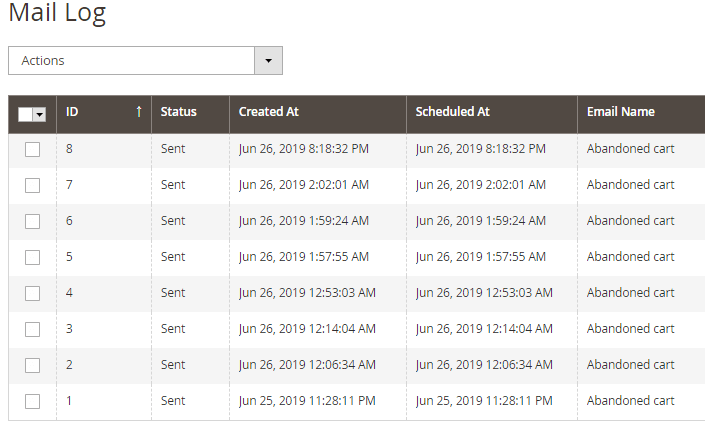
Task: Check the checkbox for row ID 8
Action: pyautogui.click(x=32, y=149)
